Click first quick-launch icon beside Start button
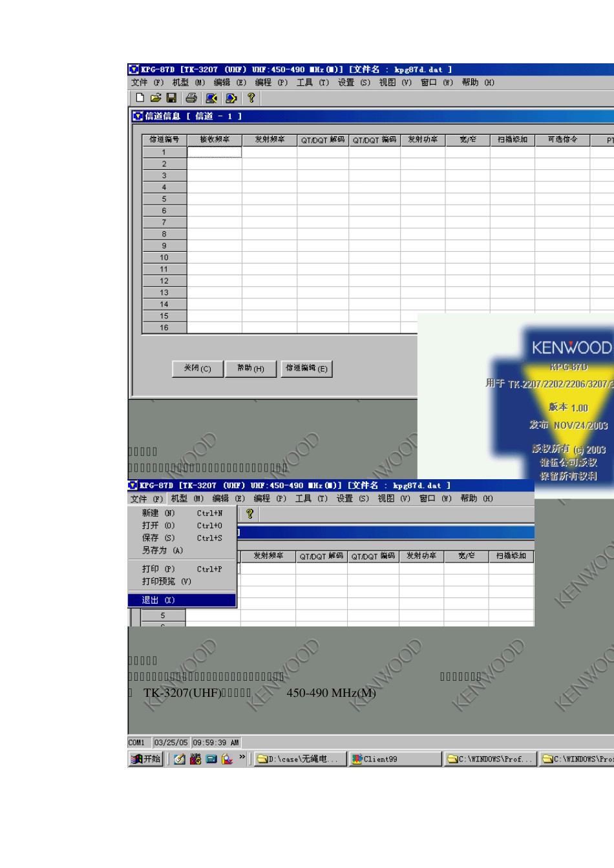This screenshot has width=614, height=868. [x=180, y=759]
